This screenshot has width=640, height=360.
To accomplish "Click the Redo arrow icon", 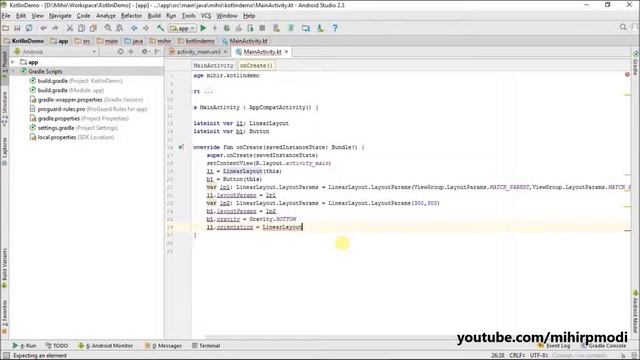I will point(55,28).
